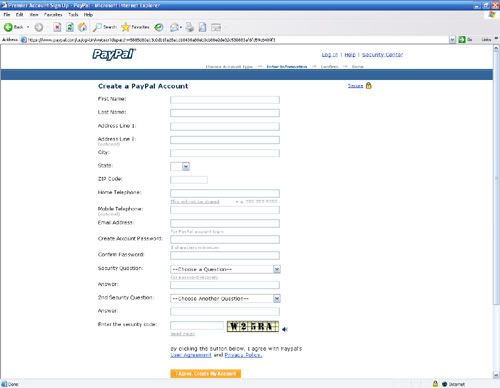
Task: Focus the Confirm Password field
Action: click(x=225, y=256)
